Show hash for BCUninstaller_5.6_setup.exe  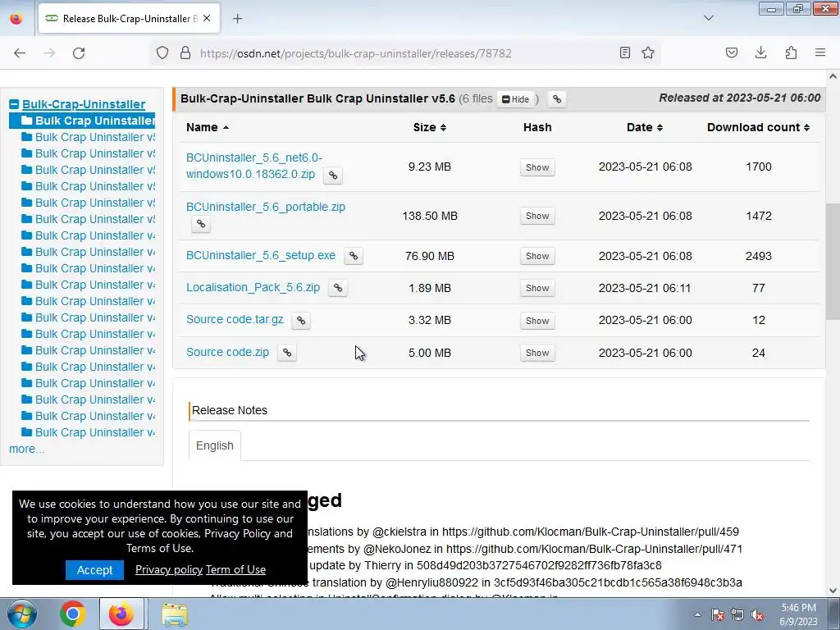tap(537, 256)
